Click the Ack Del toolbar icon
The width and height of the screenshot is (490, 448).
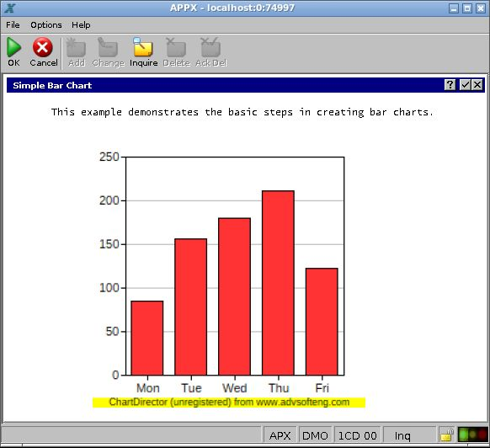[210, 47]
